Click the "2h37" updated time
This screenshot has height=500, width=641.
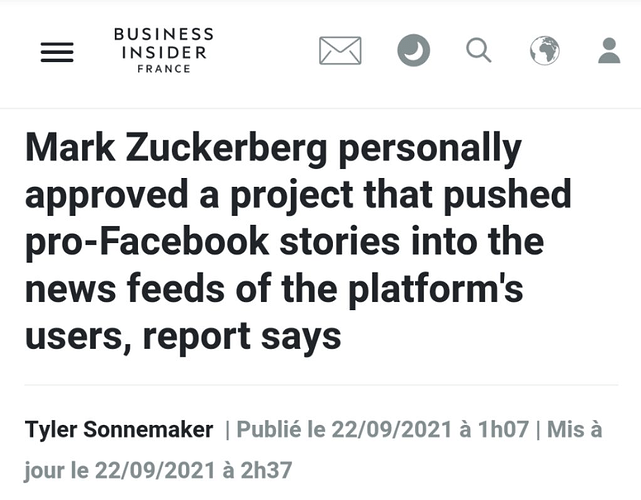pyautogui.click(x=267, y=468)
